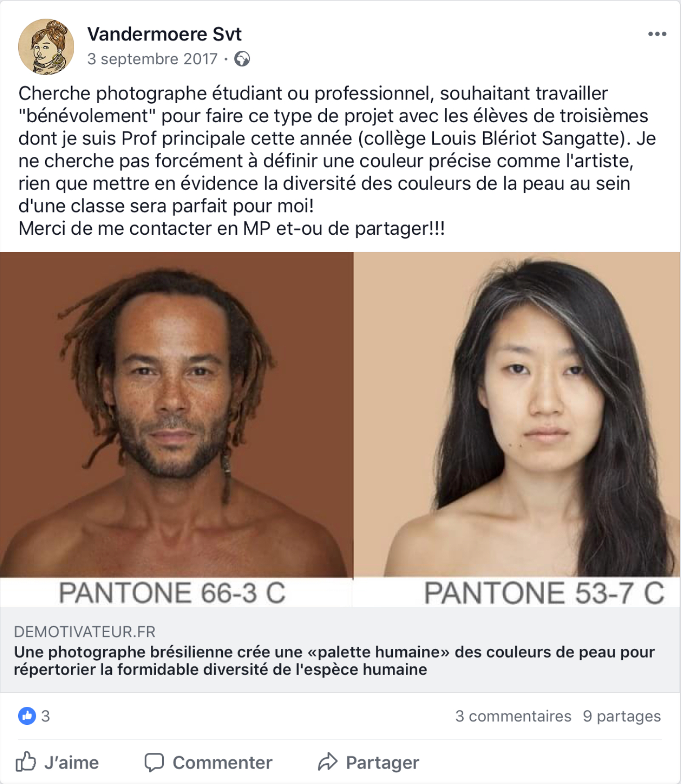Open Vandermoere Svt profile name link

point(164,34)
